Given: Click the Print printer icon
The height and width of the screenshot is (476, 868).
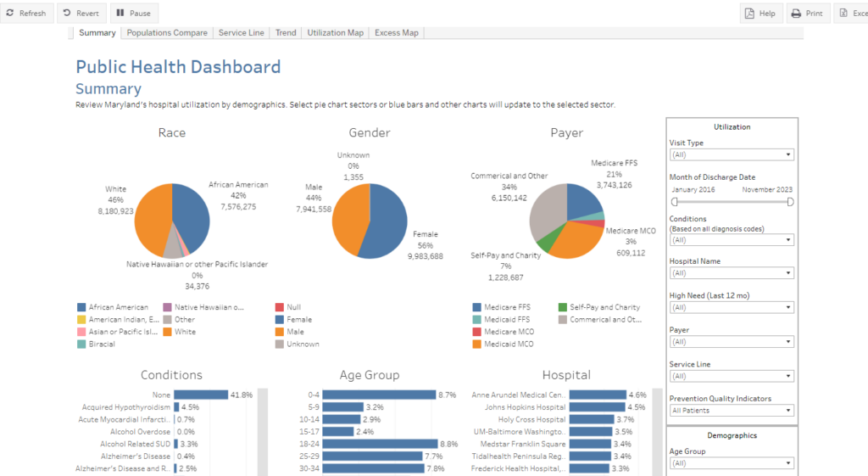Looking at the screenshot, I should (x=796, y=14).
